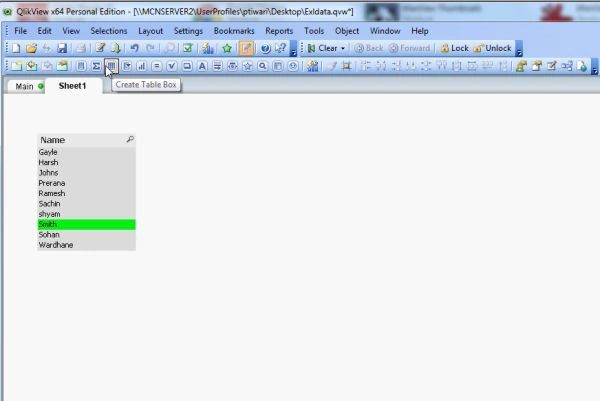Create a Slider/Calendar object
Image resolution: width=600 pixels, height=401 pixels.
(232, 66)
